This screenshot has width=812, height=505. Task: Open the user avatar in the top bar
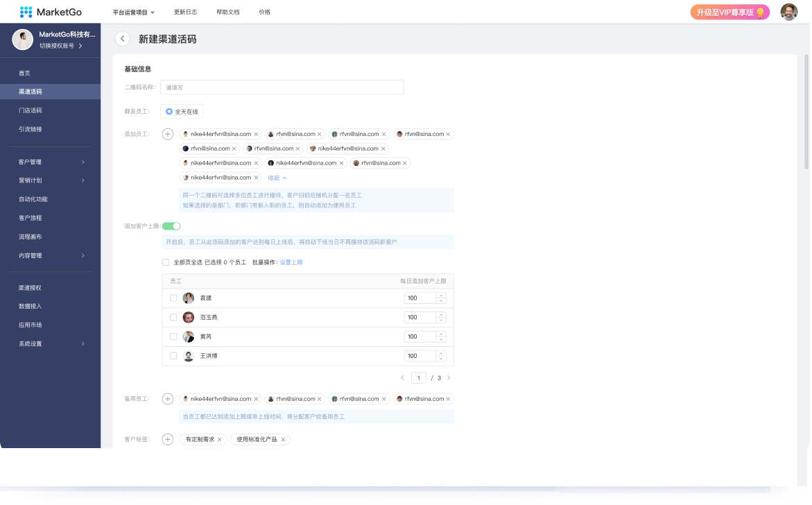788,12
